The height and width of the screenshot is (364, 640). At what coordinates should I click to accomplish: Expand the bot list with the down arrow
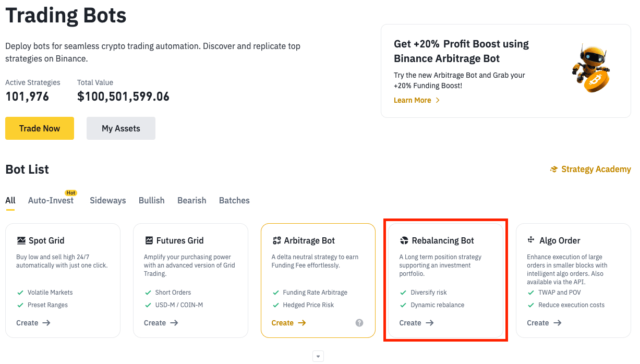(x=318, y=357)
